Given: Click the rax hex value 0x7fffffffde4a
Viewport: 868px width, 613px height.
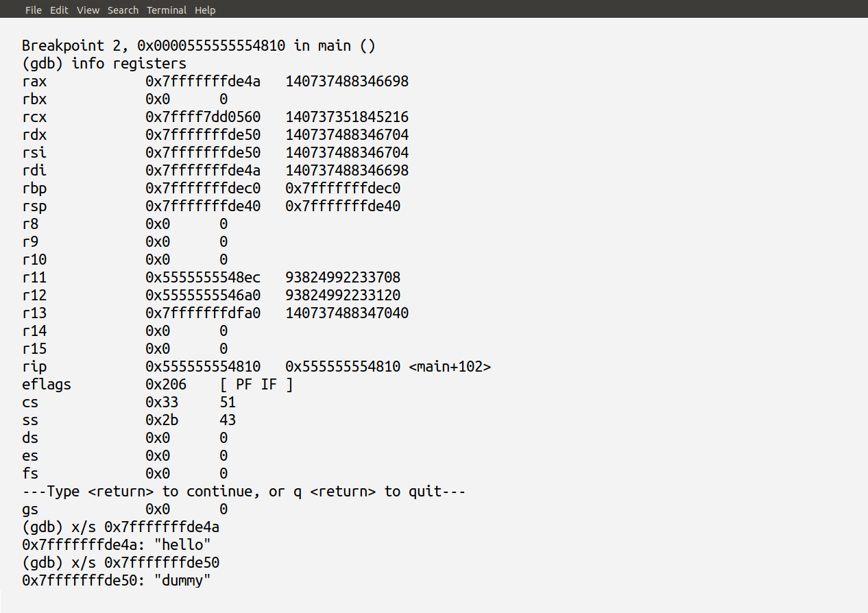Looking at the screenshot, I should [203, 82].
